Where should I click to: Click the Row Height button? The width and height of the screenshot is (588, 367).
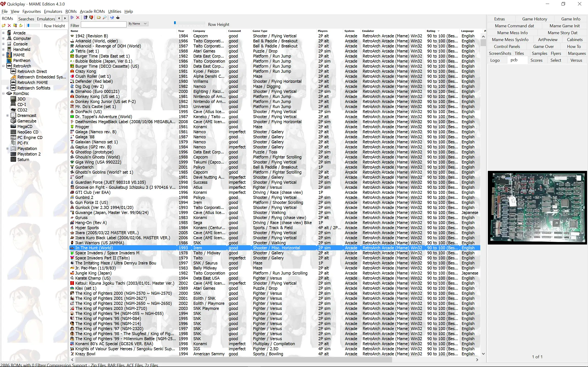(x=54, y=26)
